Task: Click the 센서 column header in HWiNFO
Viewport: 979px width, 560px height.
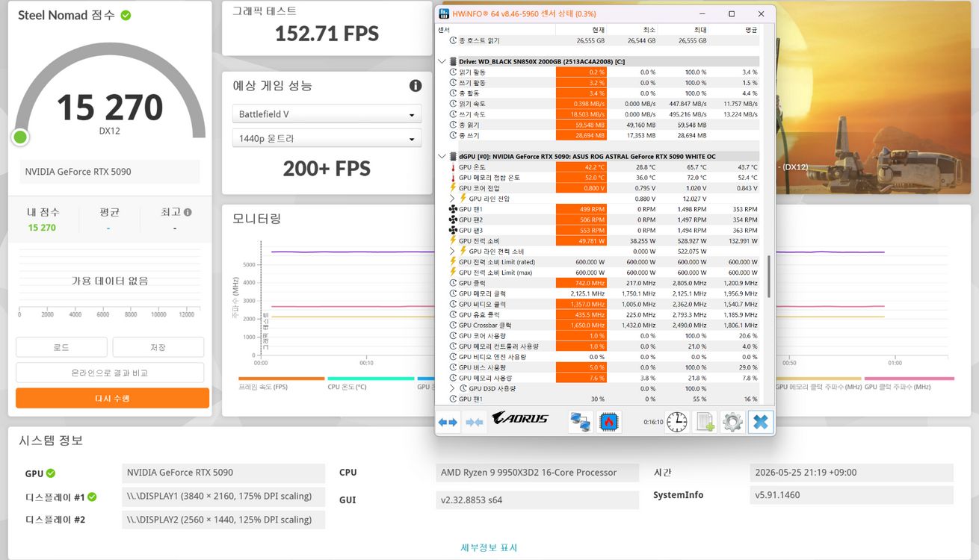Action: 495,29
